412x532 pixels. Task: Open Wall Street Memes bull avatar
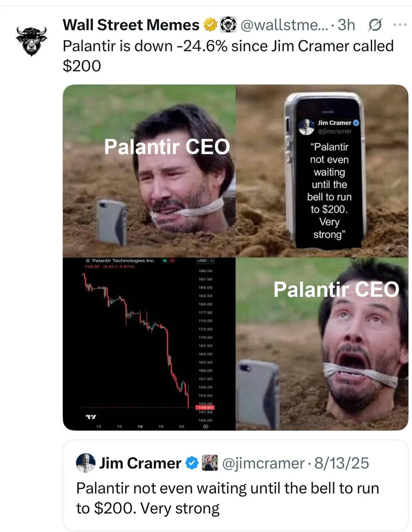pos(31,41)
